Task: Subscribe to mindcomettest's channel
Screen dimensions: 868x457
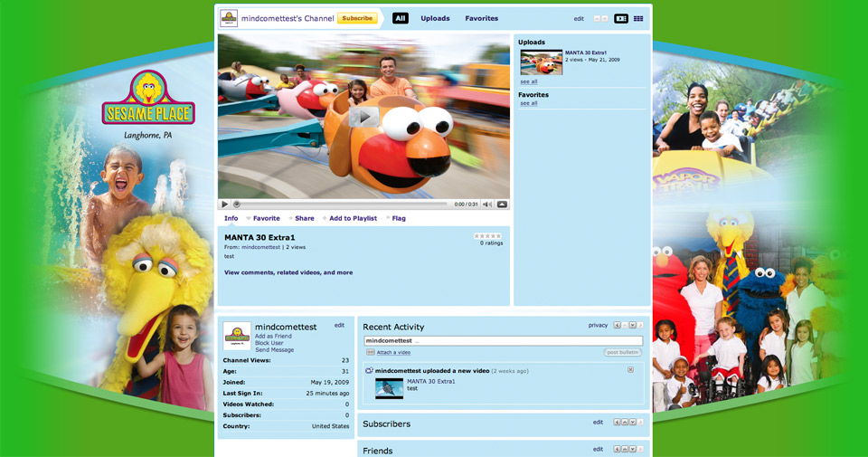Action: click(357, 18)
